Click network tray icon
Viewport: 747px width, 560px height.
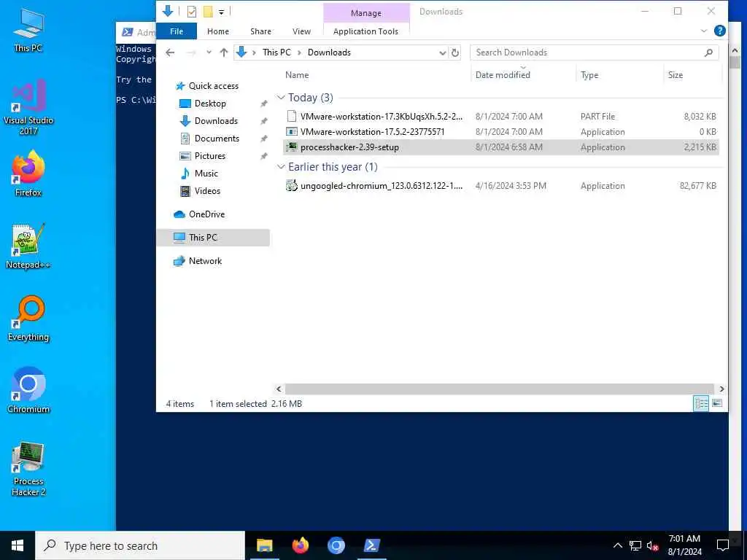click(635, 545)
